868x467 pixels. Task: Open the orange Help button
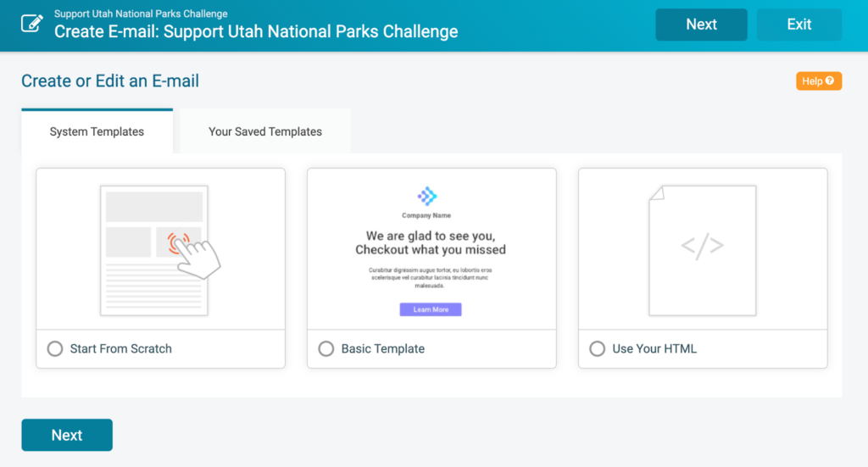pyautogui.click(x=819, y=81)
